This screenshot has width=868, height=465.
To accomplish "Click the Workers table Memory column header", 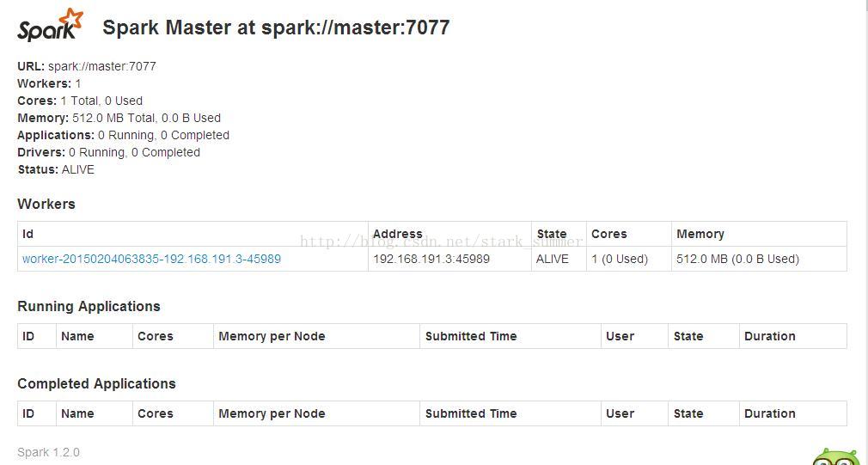I will tap(700, 234).
